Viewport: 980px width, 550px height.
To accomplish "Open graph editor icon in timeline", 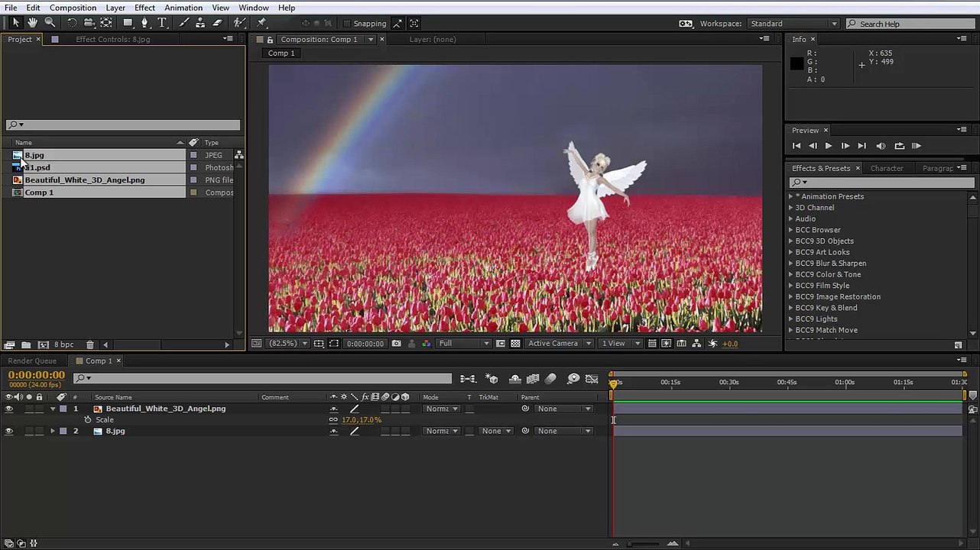I will (x=592, y=379).
